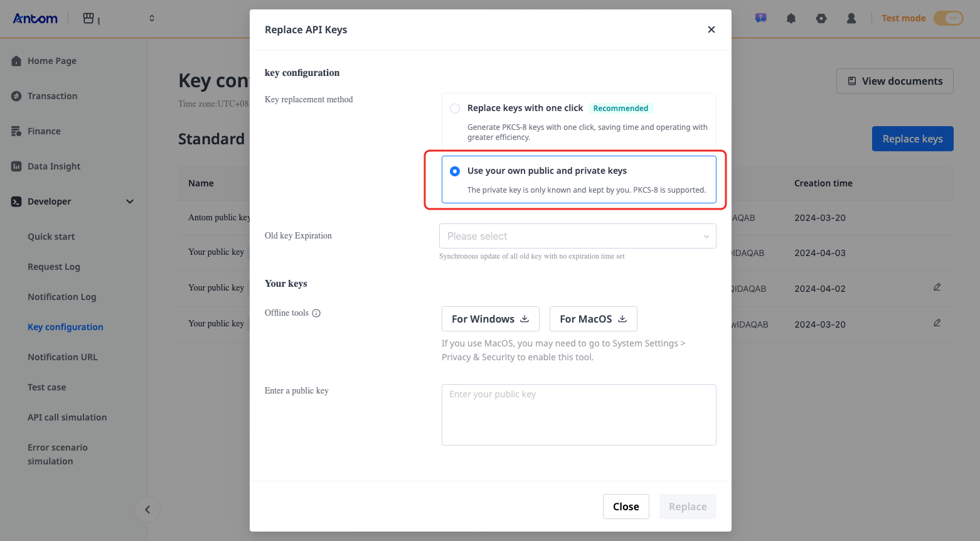
Task: Open the help question-mark icon
Action: click(760, 18)
